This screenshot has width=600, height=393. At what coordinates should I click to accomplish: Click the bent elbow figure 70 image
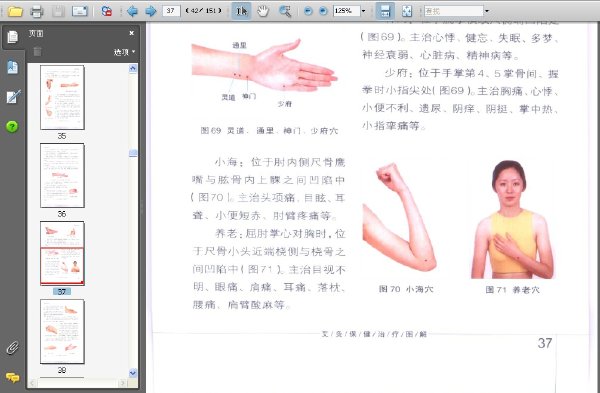(400, 217)
